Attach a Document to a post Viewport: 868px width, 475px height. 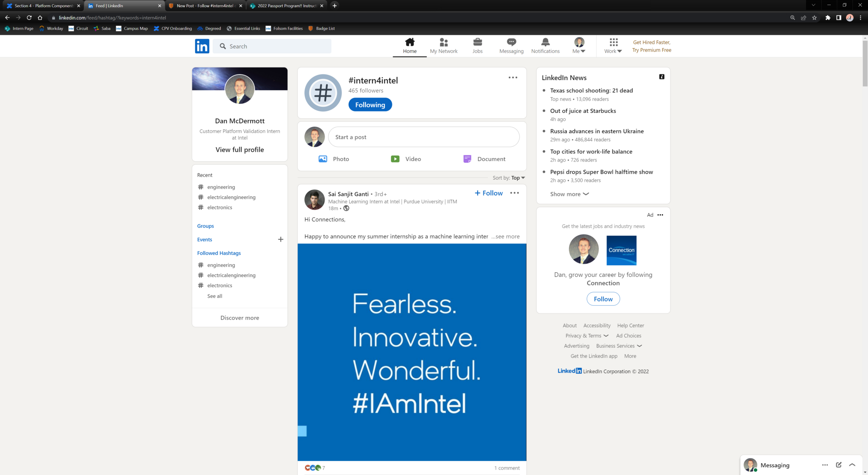coord(484,159)
